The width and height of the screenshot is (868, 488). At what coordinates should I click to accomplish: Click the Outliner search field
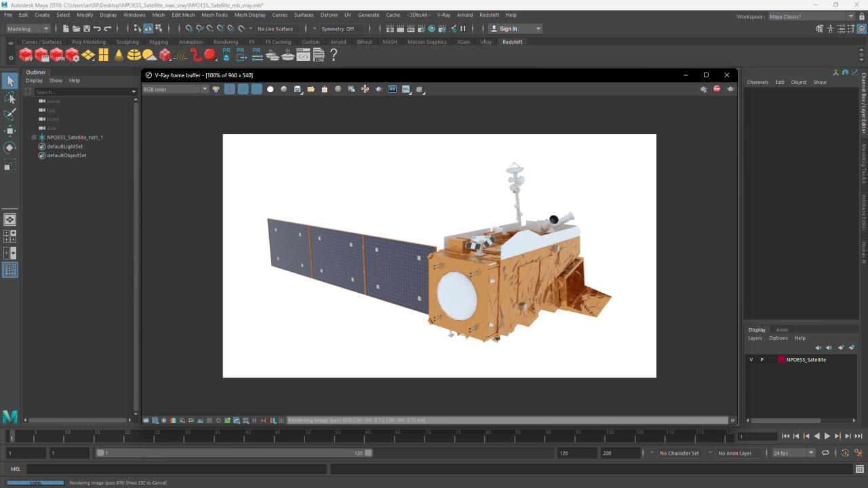[81, 91]
